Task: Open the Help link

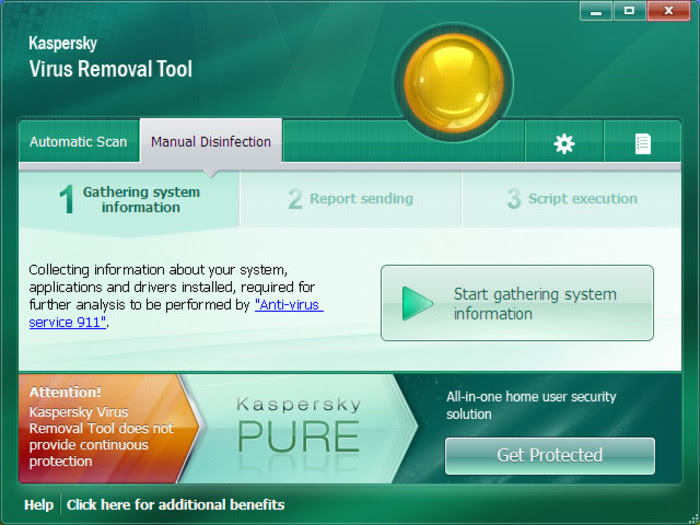Action: (x=39, y=504)
